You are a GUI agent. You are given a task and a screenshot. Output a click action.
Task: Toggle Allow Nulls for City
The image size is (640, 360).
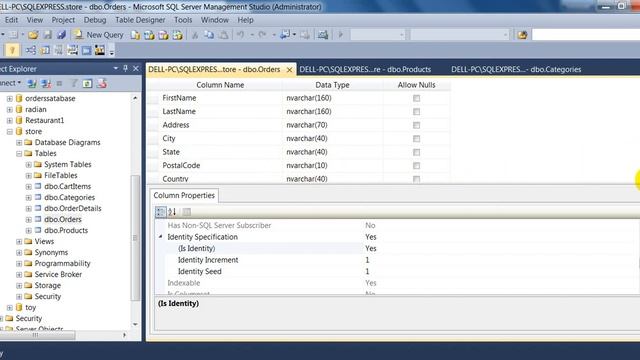416,139
